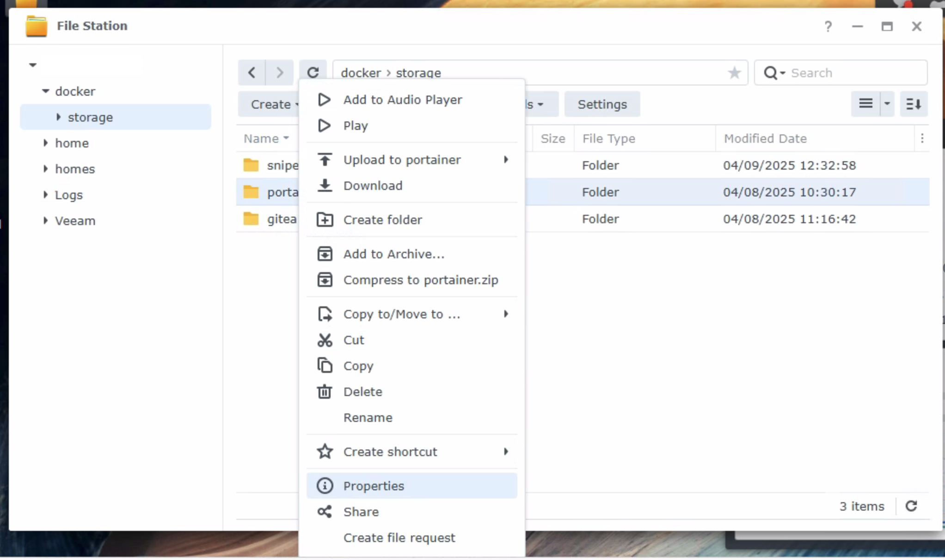Collapse the docker tree node
This screenshot has width=945, height=560.
coord(45,91)
